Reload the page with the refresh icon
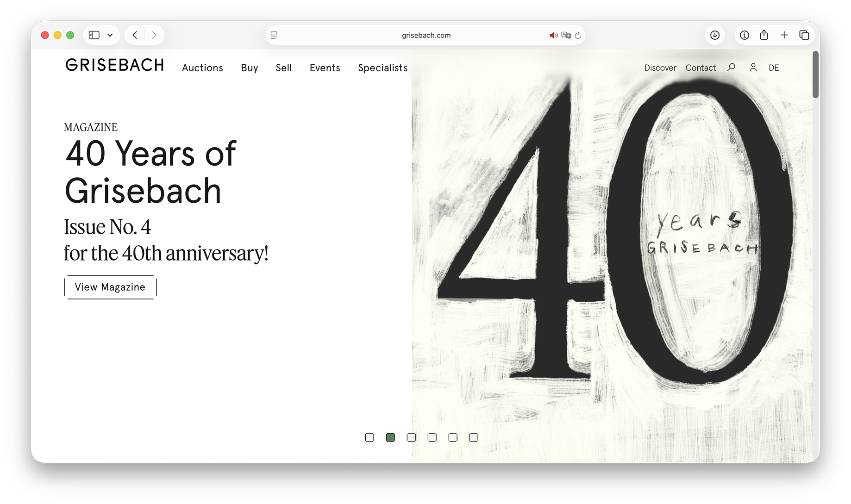This screenshot has width=851, height=504. click(578, 36)
